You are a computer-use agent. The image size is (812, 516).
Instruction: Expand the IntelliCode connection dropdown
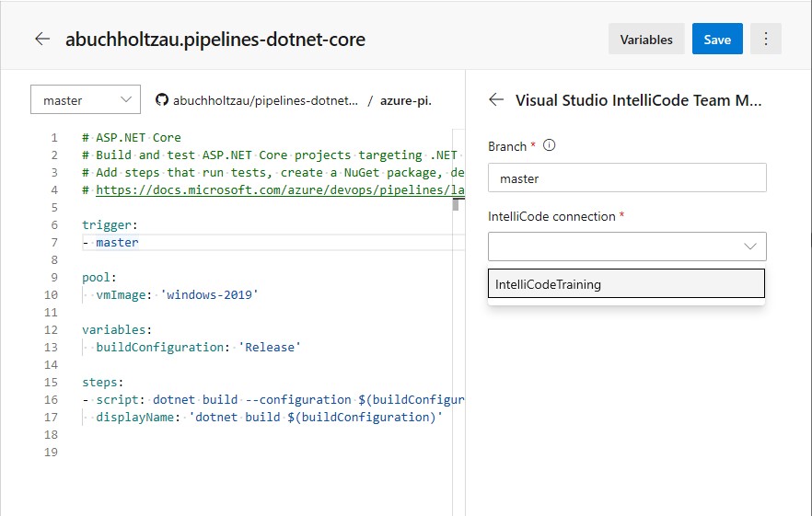coord(627,247)
